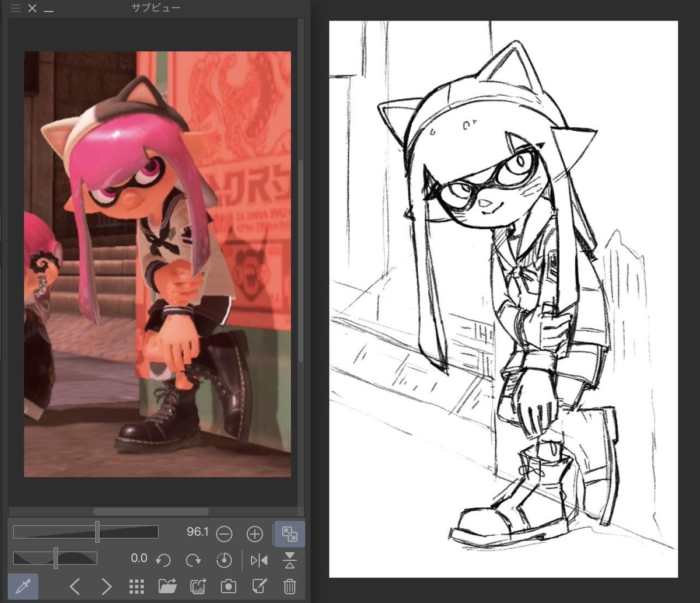Import image with open folder icon
Screen dimensions: 700x603
[x=167, y=587]
